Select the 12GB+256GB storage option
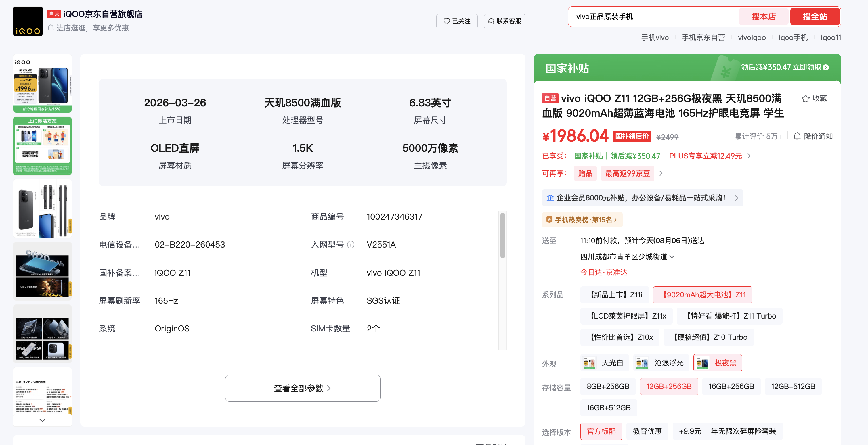868x445 pixels. pyautogui.click(x=669, y=386)
